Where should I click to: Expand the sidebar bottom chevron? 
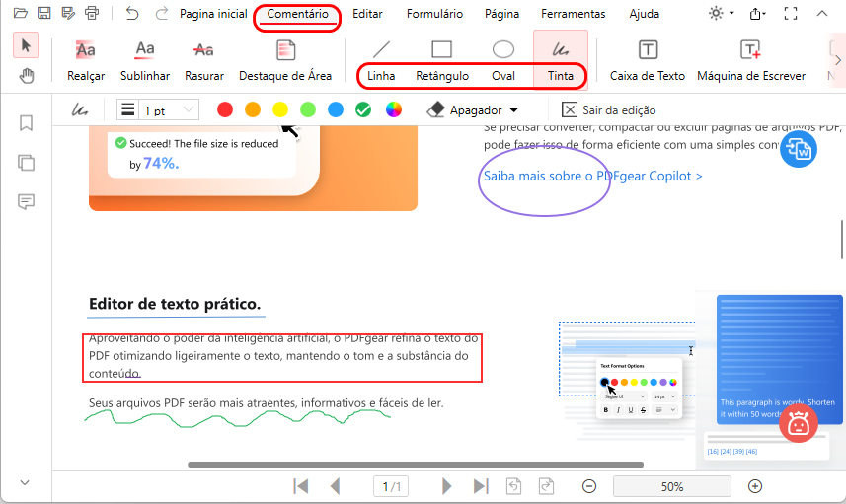(25, 483)
